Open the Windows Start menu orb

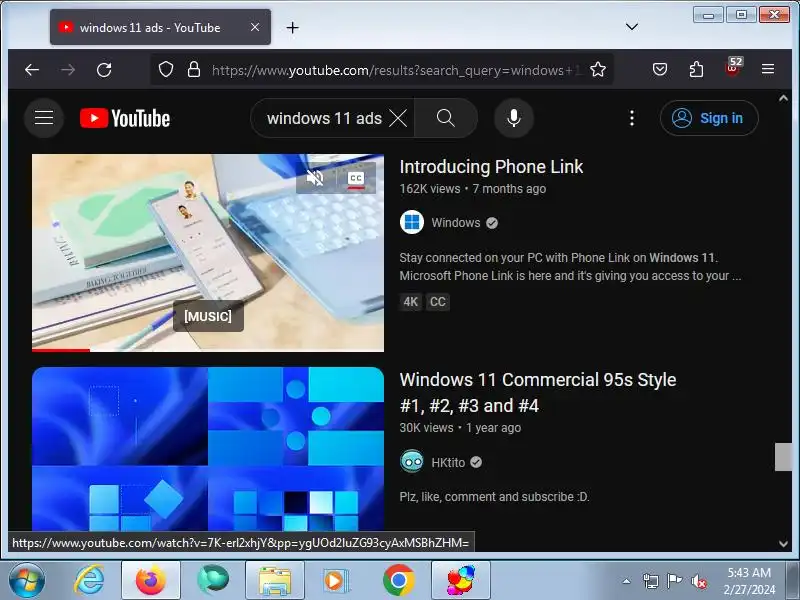pyautogui.click(x=27, y=581)
